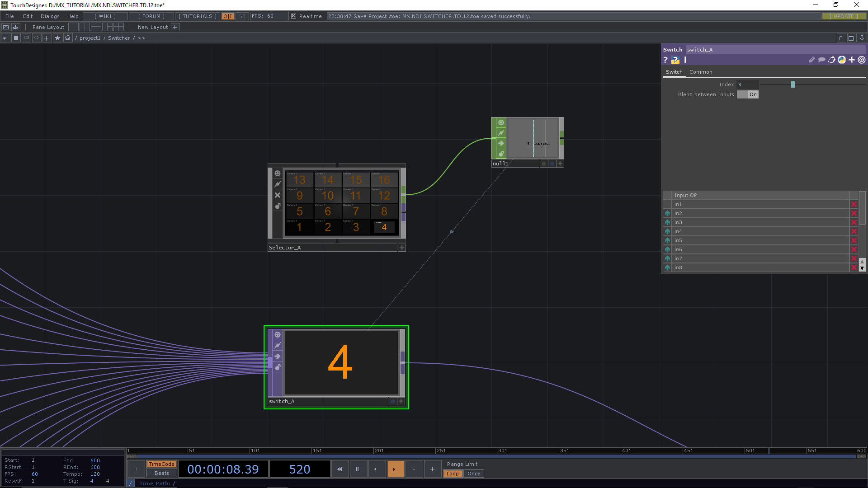Expand the path '>>' chevron after Switcher
The height and width of the screenshot is (488, 868).
(x=142, y=38)
